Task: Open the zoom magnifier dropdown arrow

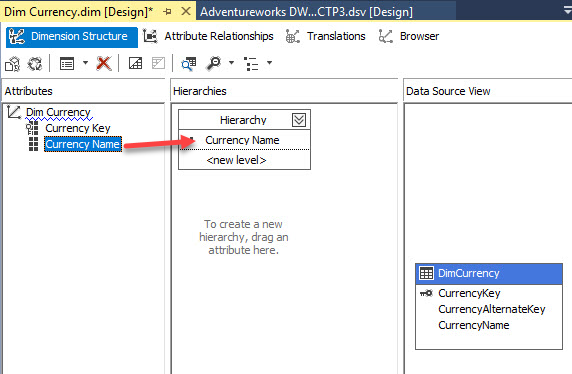Action: click(231, 63)
